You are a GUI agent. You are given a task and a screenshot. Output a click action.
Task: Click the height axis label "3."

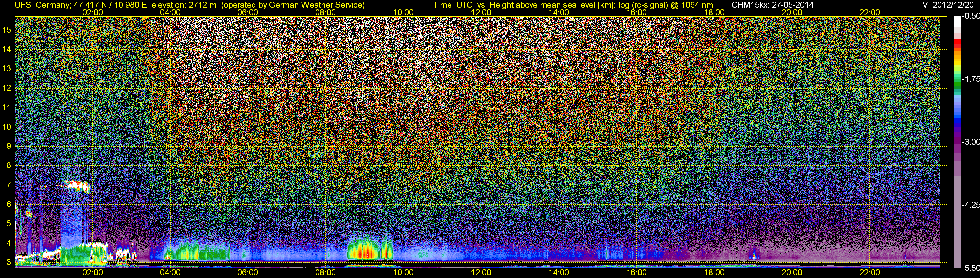(9, 262)
